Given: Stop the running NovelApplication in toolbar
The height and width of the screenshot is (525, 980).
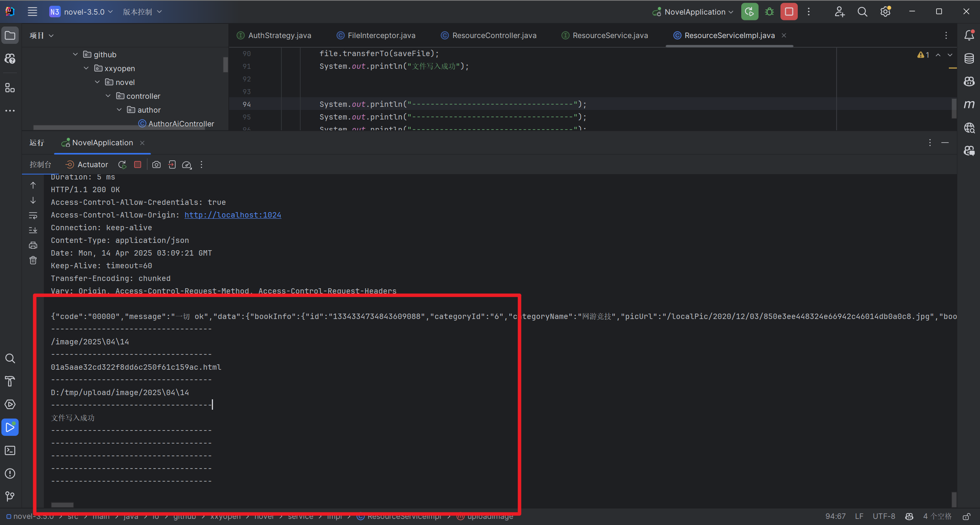Looking at the screenshot, I should click(789, 12).
